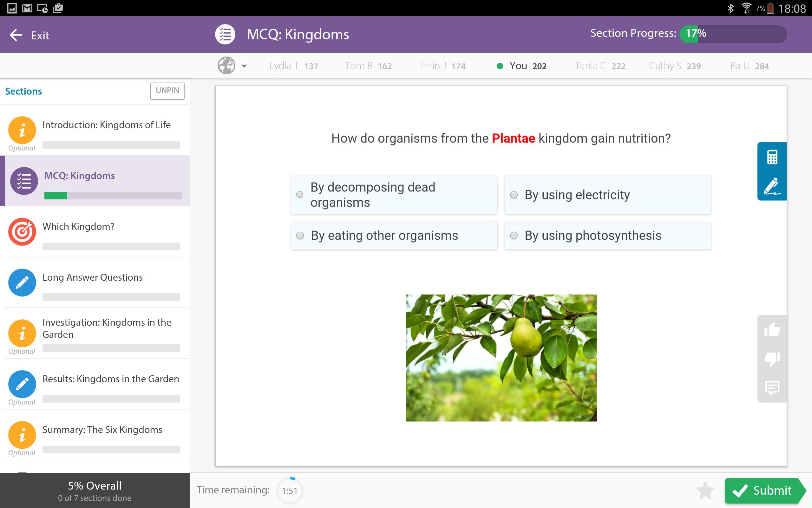Click the red word Plantae
This screenshot has width=812, height=508.
click(514, 138)
